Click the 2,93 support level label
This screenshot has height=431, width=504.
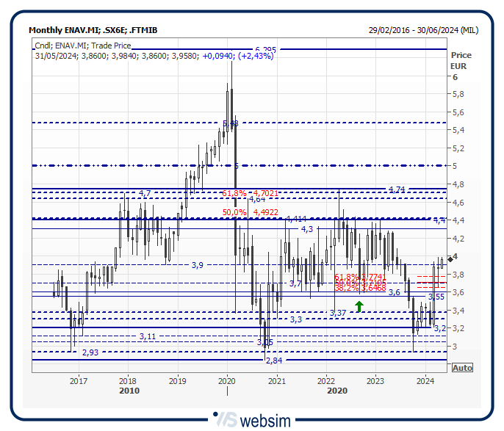pos(90,352)
